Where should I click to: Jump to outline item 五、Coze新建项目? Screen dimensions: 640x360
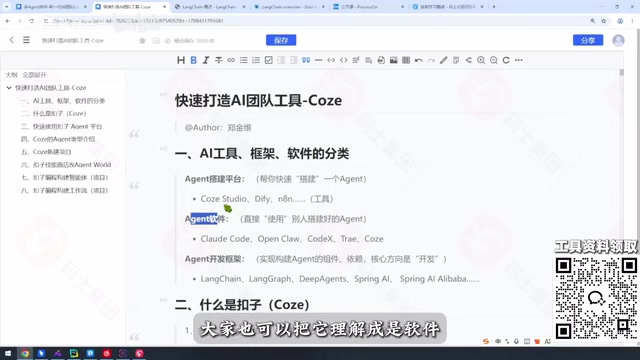(x=46, y=152)
